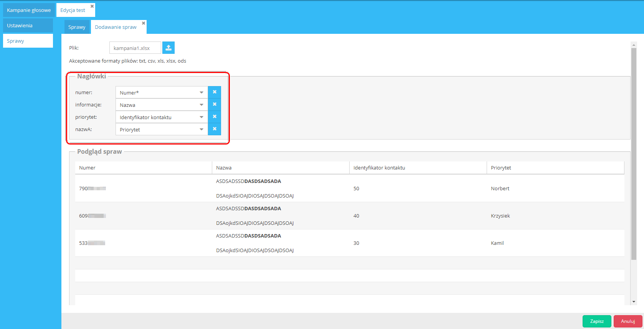Viewport: 644px width, 329px height.
Task: Open the informacje dropdown showing Nazwa
Action: (162, 105)
